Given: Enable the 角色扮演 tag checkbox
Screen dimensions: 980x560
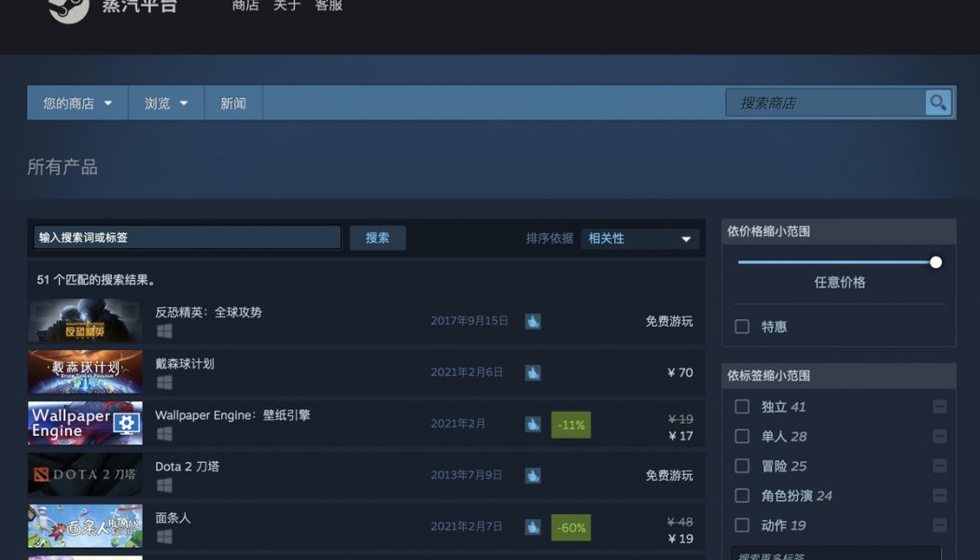Looking at the screenshot, I should pyautogui.click(x=742, y=495).
